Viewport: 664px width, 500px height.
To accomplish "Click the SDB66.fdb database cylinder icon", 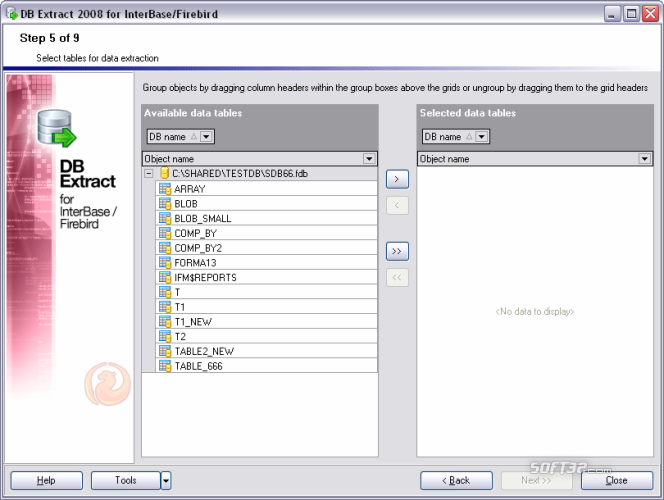I will coord(165,173).
